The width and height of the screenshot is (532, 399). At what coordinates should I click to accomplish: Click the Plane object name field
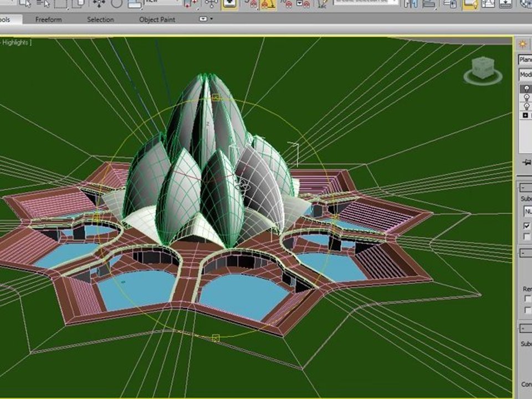[x=525, y=60]
